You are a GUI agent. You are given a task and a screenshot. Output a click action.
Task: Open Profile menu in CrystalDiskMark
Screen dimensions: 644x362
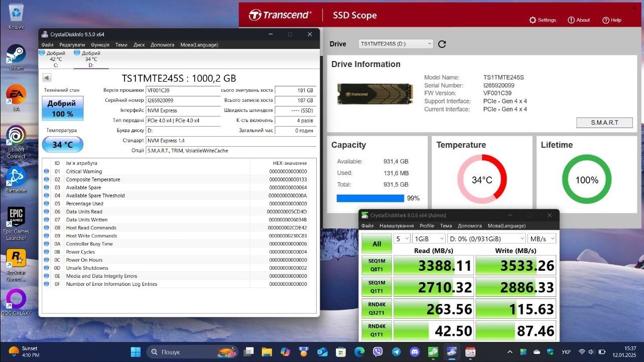[427, 226]
